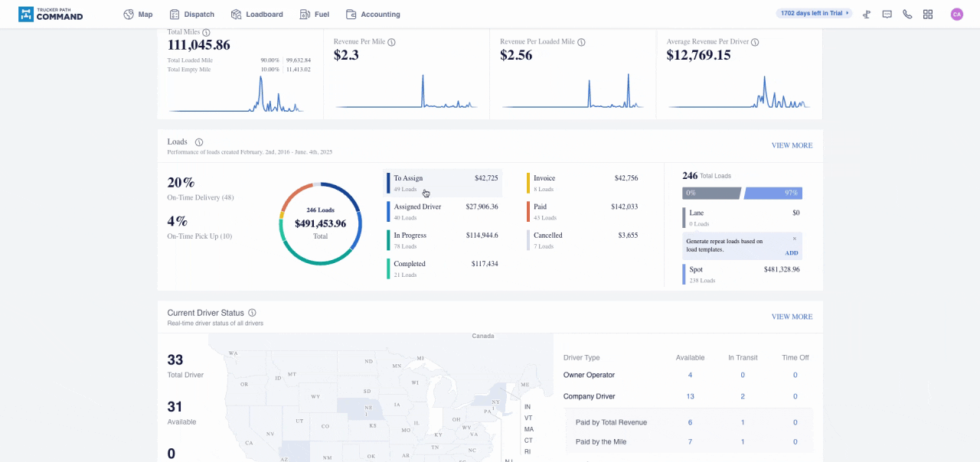Click VIEW MORE in Loads section
This screenshot has height=462, width=980.
pyautogui.click(x=792, y=145)
